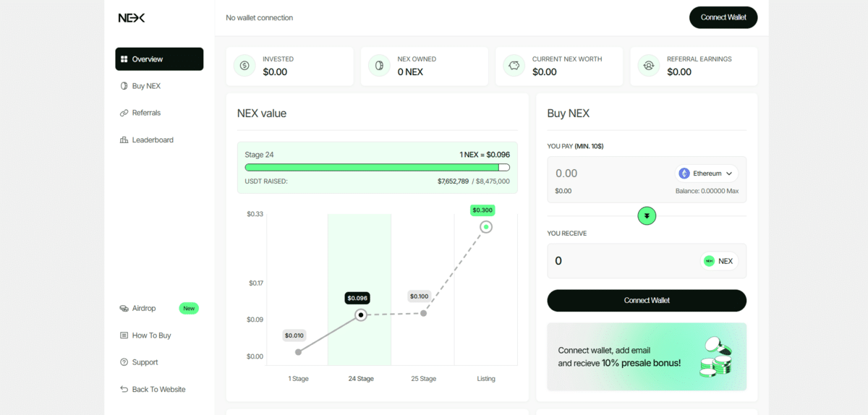Screen dimensions: 868x415
Task: Click the Support question mark icon
Action: pos(124,362)
